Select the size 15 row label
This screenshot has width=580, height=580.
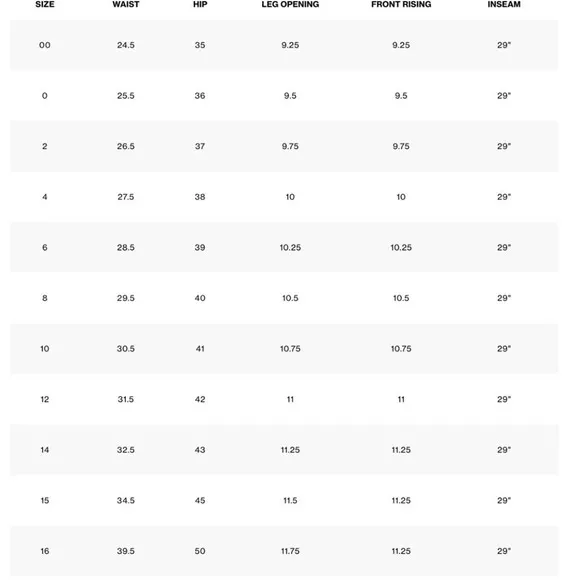(45, 500)
